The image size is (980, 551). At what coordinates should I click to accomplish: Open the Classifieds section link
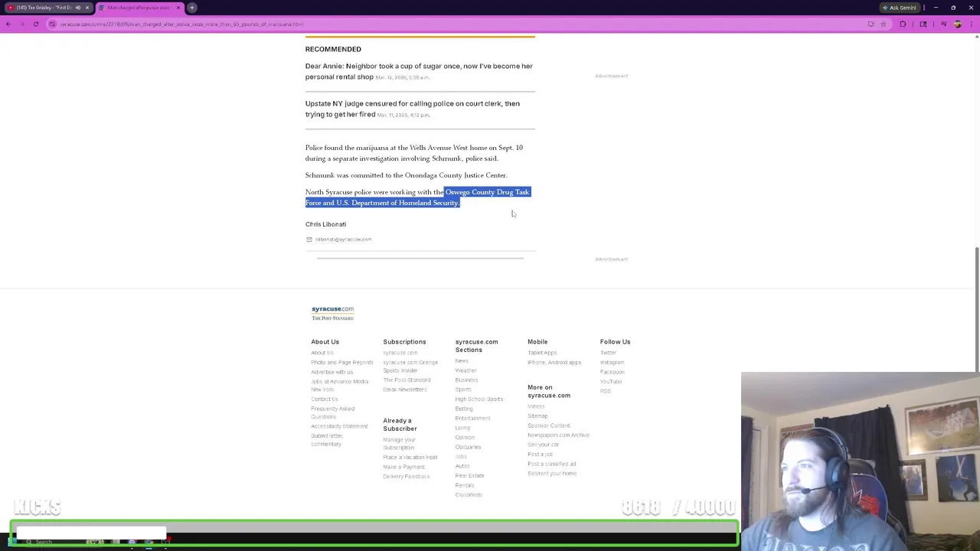(469, 495)
